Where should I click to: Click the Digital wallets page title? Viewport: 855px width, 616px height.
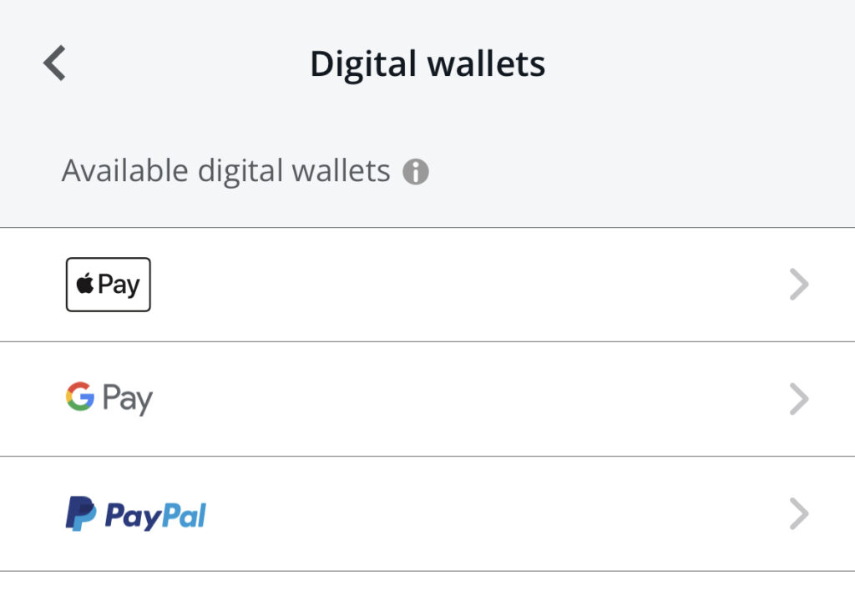427,62
